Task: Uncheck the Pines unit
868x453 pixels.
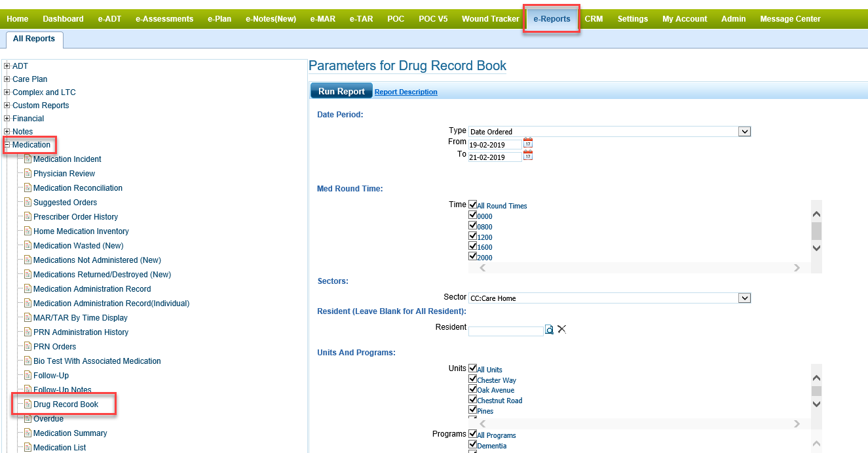Action: click(x=472, y=410)
